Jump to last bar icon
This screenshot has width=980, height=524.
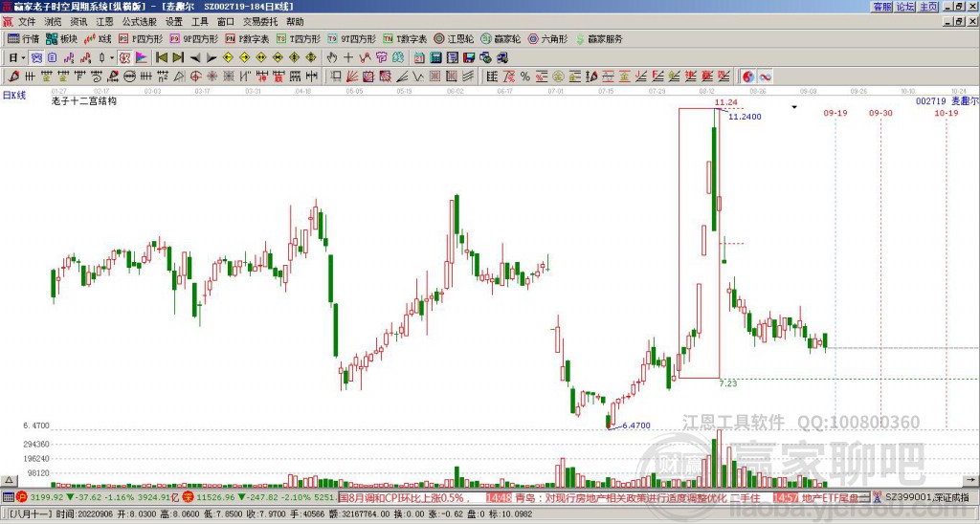178,57
